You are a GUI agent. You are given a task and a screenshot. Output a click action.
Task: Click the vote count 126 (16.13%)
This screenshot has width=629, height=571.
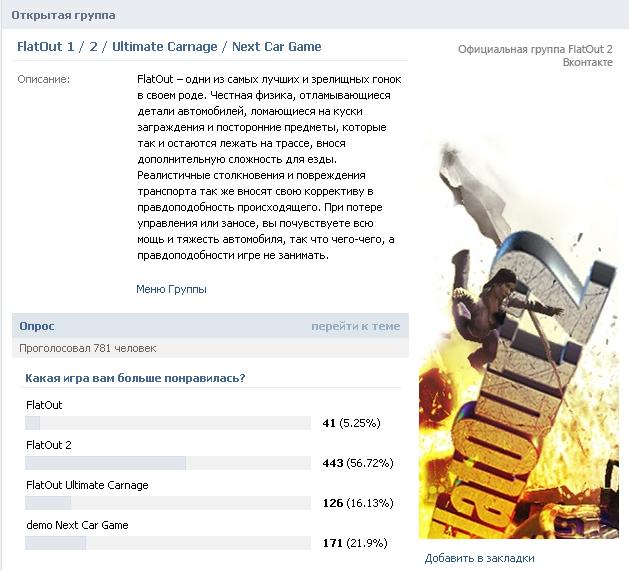[358, 503]
